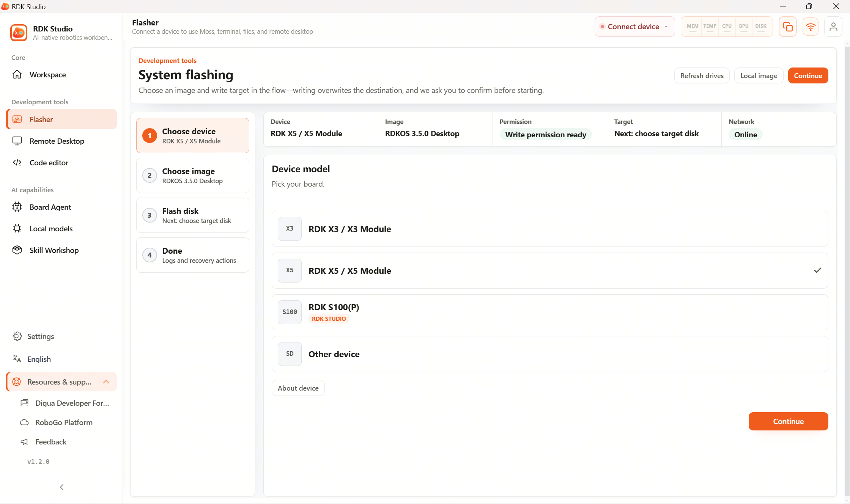Screen dimensions: 850x504
Task: Click the Write permission ready badge
Action: 546,135
